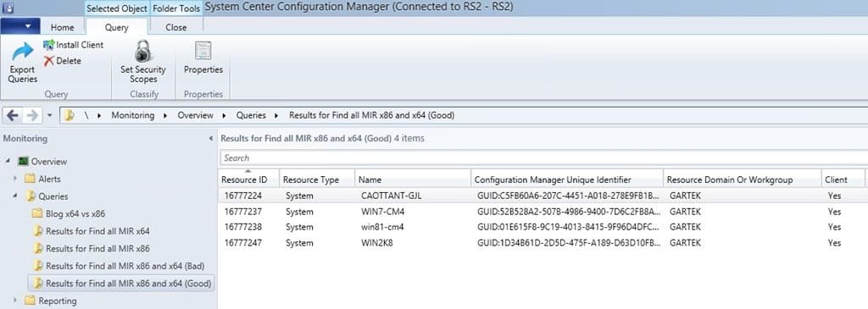The height and width of the screenshot is (309, 868).
Task: Click Overview in the breadcrumb path
Action: tap(195, 115)
